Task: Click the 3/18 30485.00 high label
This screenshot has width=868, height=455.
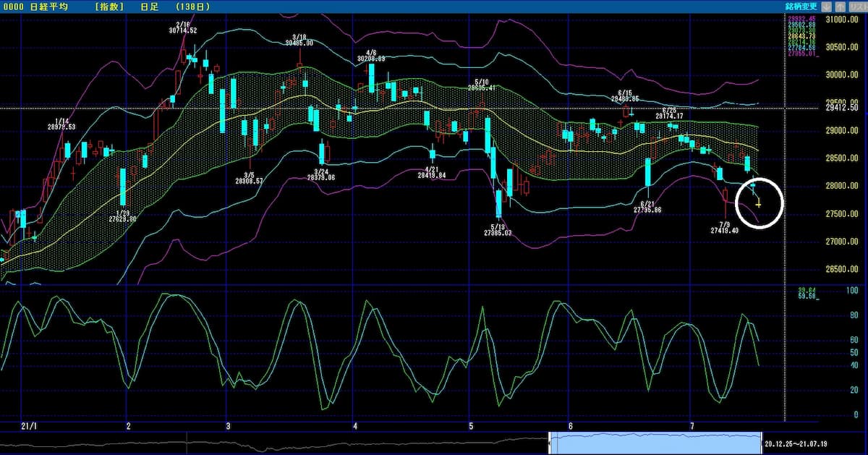Action: (299, 40)
